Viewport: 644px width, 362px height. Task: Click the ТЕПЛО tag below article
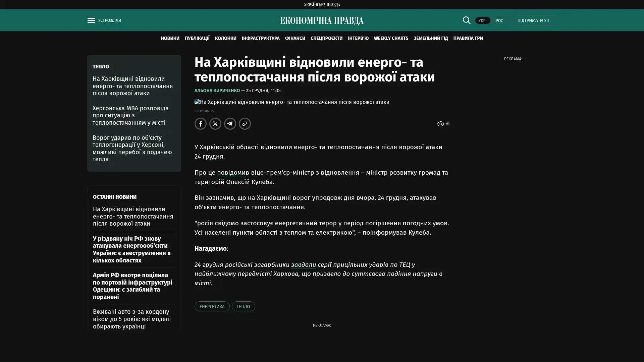[243, 306]
